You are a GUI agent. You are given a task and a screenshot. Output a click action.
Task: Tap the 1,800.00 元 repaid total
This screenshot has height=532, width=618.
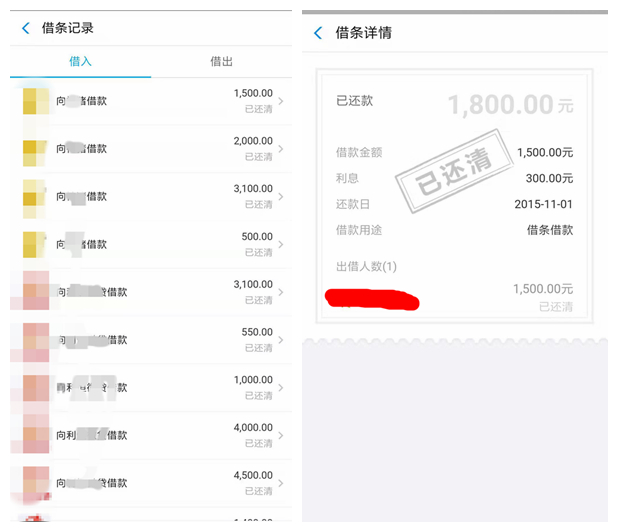point(510,104)
